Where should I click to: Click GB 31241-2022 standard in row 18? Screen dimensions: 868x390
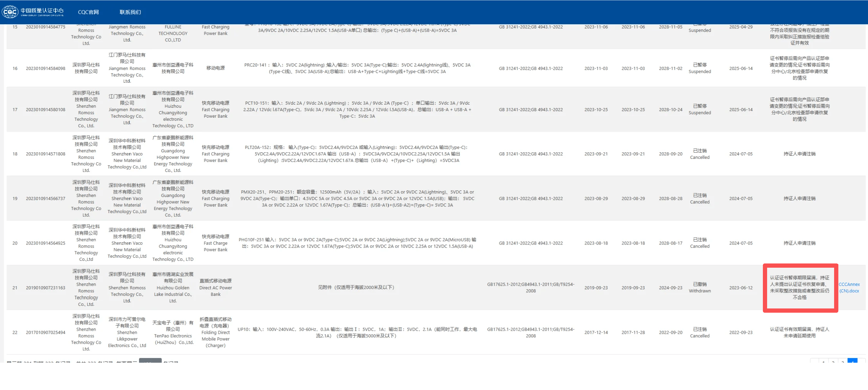[531, 154]
